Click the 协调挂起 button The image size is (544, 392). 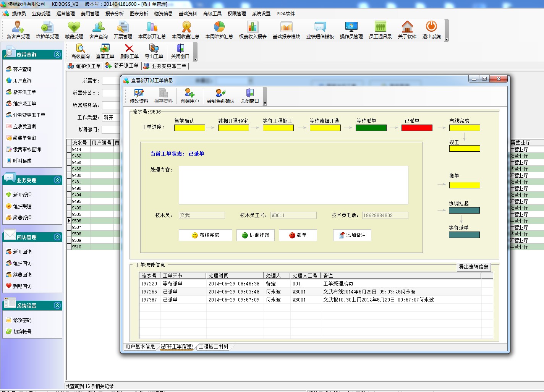click(x=256, y=235)
